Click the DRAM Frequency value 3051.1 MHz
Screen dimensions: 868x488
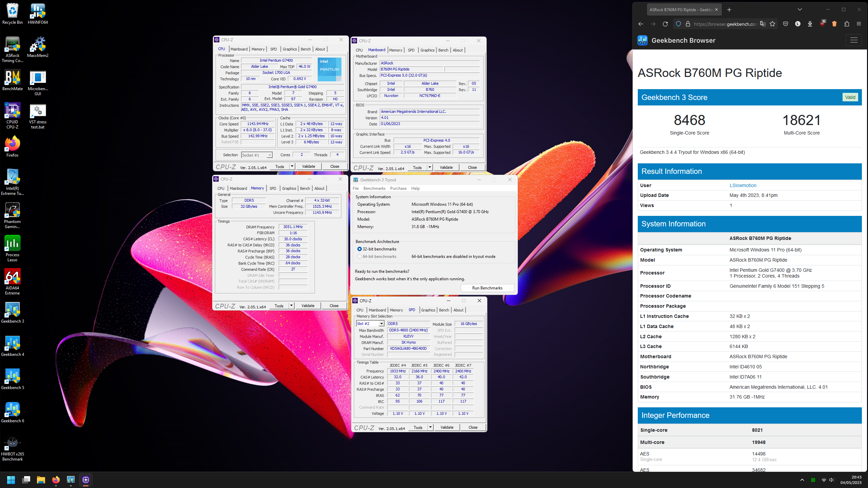293,227
